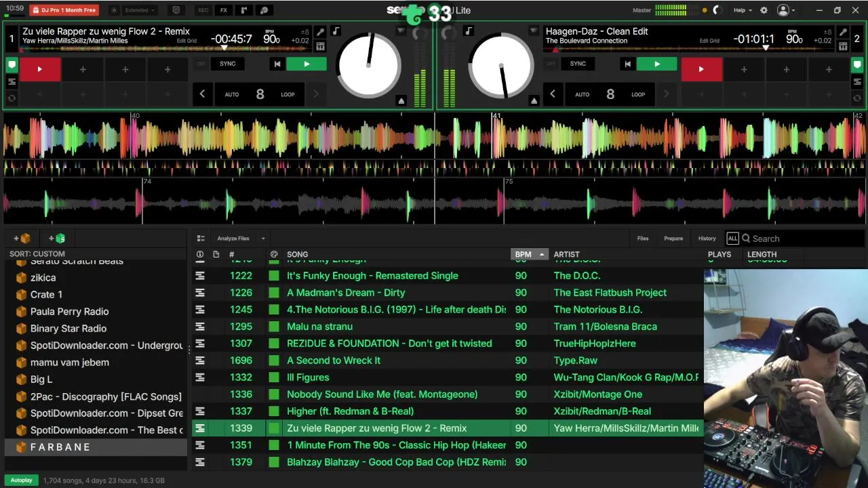Open deck 1 platter dropdown arrow

click(401, 31)
